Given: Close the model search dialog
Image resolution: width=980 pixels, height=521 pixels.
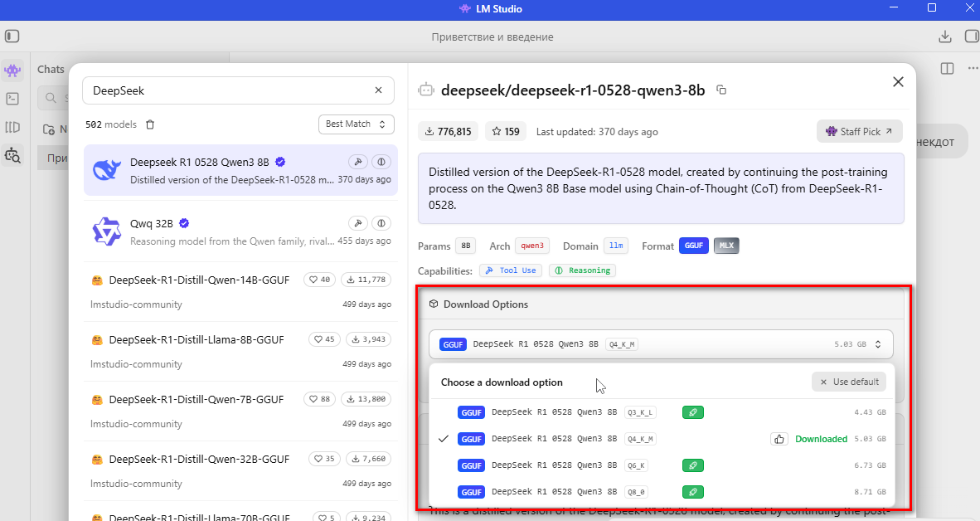Looking at the screenshot, I should (898, 82).
